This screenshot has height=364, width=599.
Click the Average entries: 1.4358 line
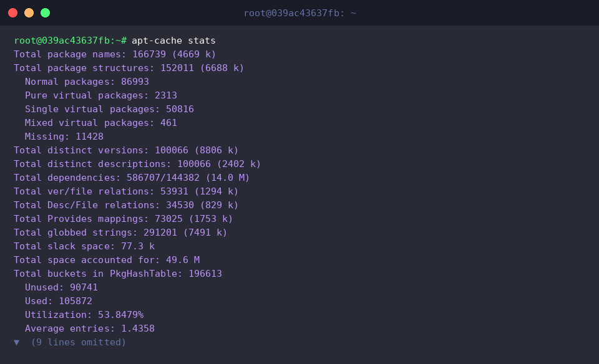90,329
